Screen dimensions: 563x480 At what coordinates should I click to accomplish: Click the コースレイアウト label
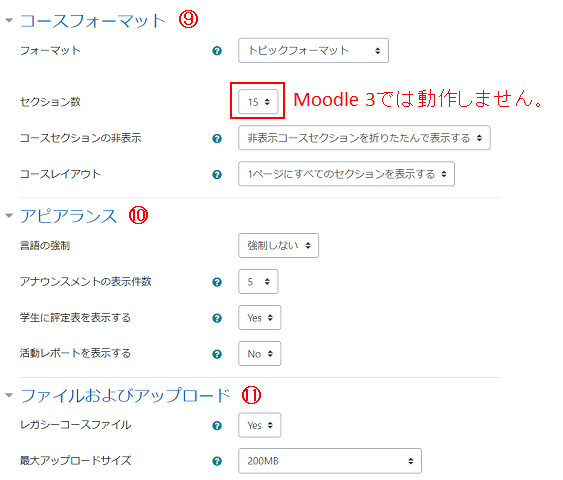60,174
